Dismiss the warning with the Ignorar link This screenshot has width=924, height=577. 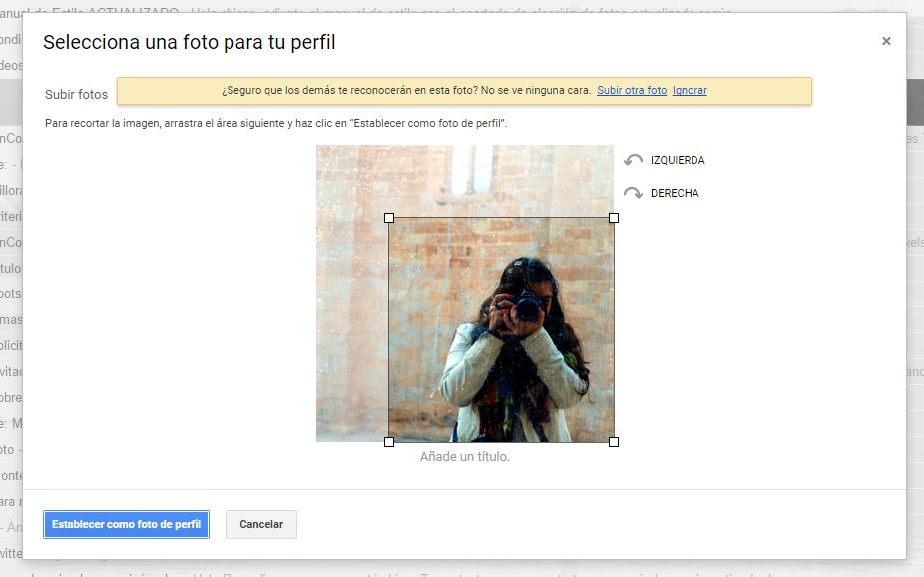(690, 90)
